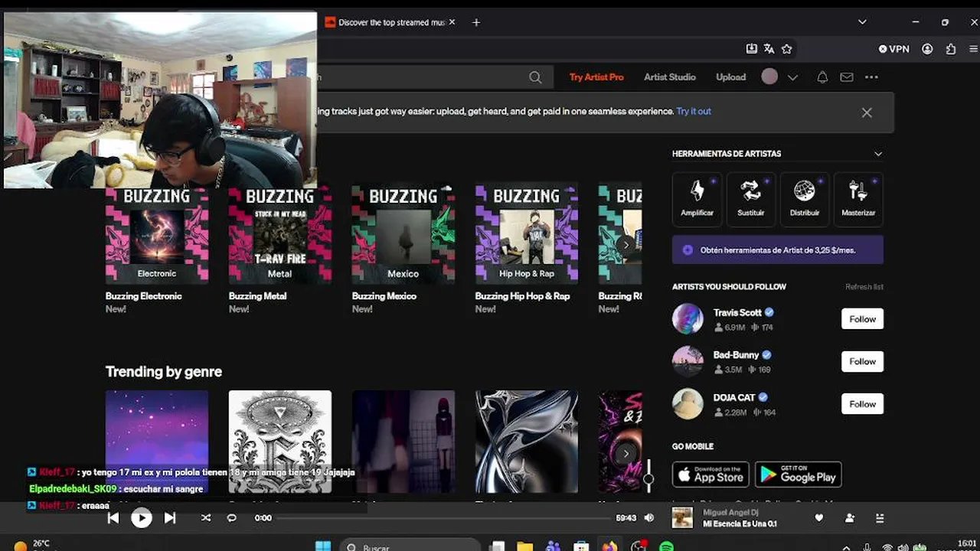
Task: Open a new browser tab
Action: (476, 22)
